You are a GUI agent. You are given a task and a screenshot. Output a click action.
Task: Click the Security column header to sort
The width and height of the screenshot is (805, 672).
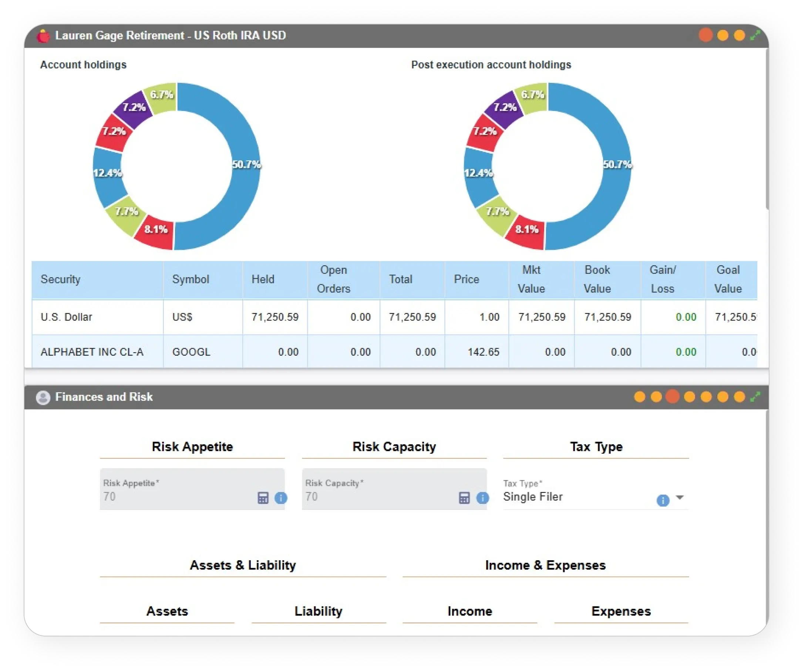[61, 279]
